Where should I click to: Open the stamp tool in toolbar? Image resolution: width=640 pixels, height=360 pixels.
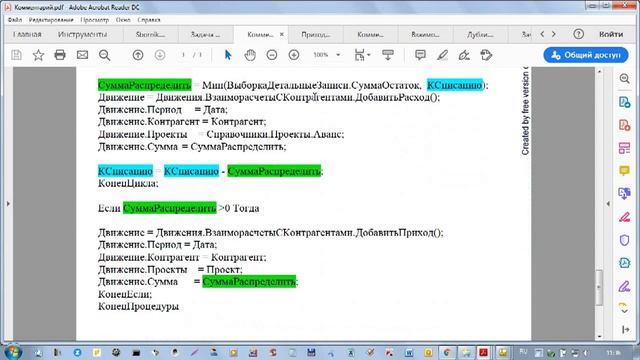tap(486, 55)
